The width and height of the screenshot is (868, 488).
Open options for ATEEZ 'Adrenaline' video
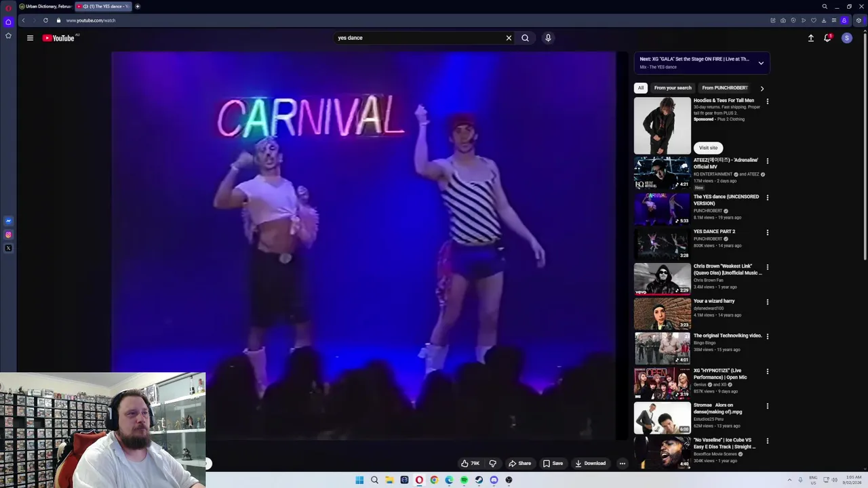[767, 161]
